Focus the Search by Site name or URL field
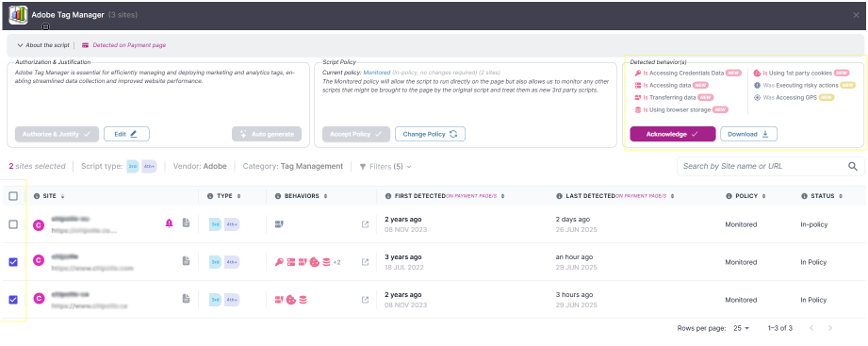 click(x=771, y=166)
